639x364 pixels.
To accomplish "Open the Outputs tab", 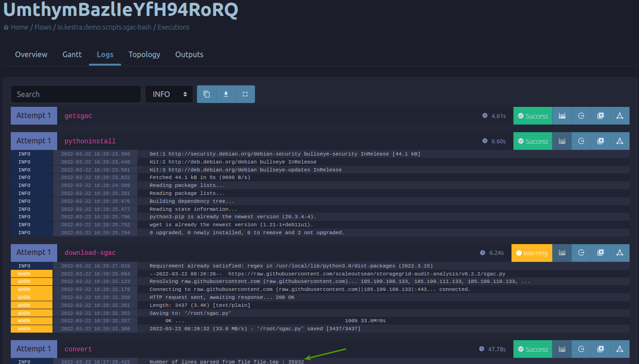I will pyautogui.click(x=189, y=54).
